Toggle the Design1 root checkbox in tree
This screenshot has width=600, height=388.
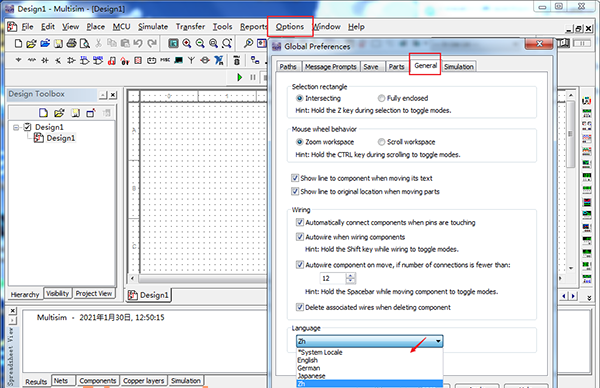[x=27, y=127]
